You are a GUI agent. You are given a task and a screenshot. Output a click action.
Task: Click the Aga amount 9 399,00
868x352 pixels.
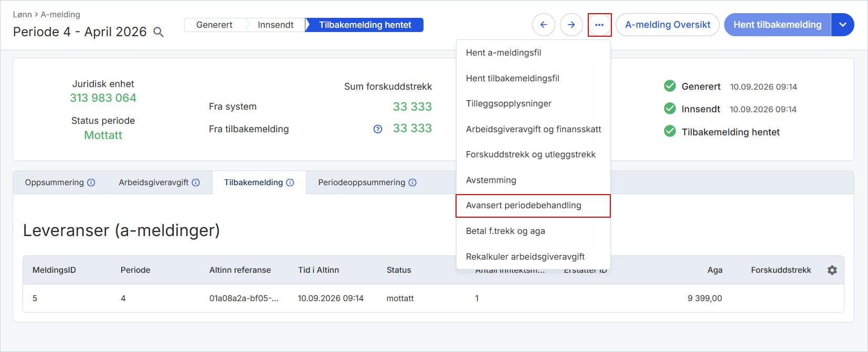(x=705, y=298)
